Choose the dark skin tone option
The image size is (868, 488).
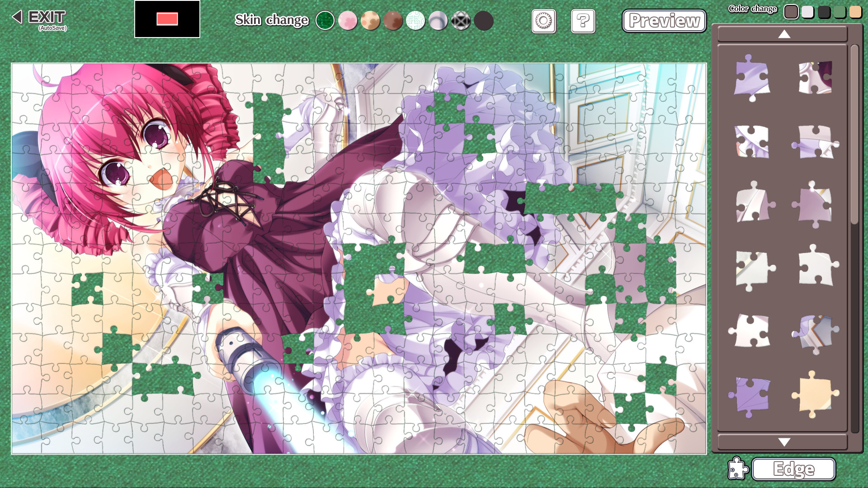click(x=485, y=21)
